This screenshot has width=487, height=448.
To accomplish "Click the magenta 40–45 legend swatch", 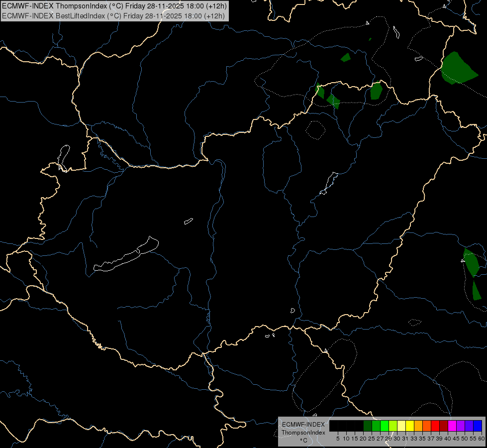I will click(452, 426).
